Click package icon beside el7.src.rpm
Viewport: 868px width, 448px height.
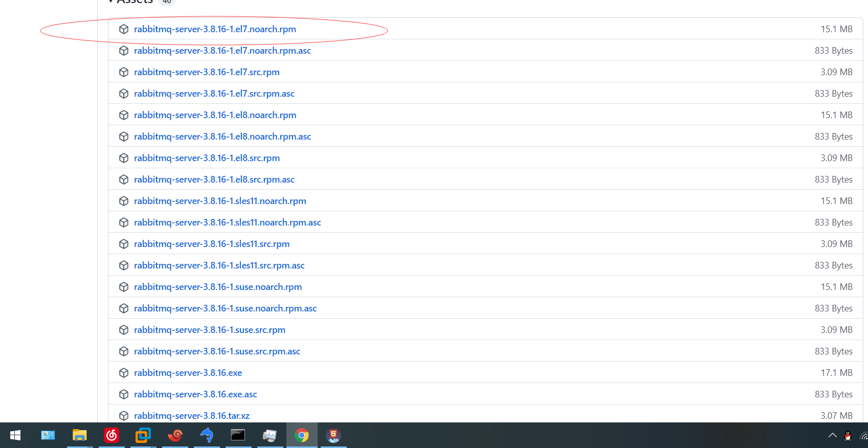(x=124, y=72)
